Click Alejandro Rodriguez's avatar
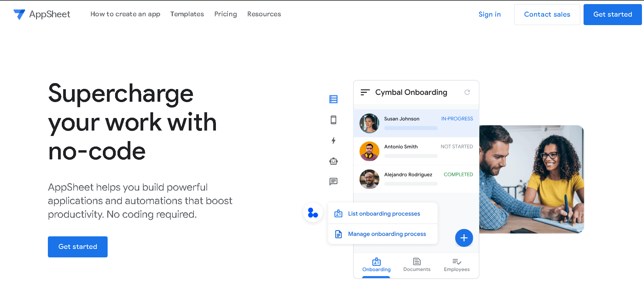The height and width of the screenshot is (294, 644). click(x=369, y=179)
